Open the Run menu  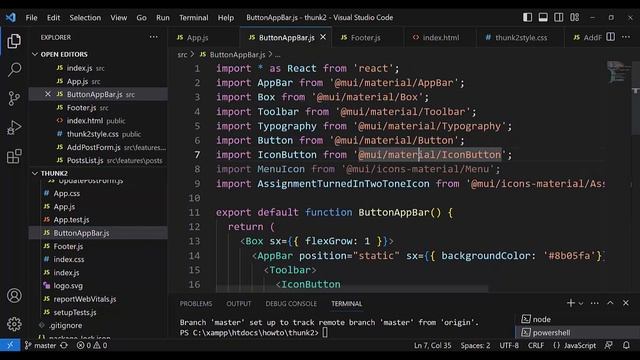162,18
